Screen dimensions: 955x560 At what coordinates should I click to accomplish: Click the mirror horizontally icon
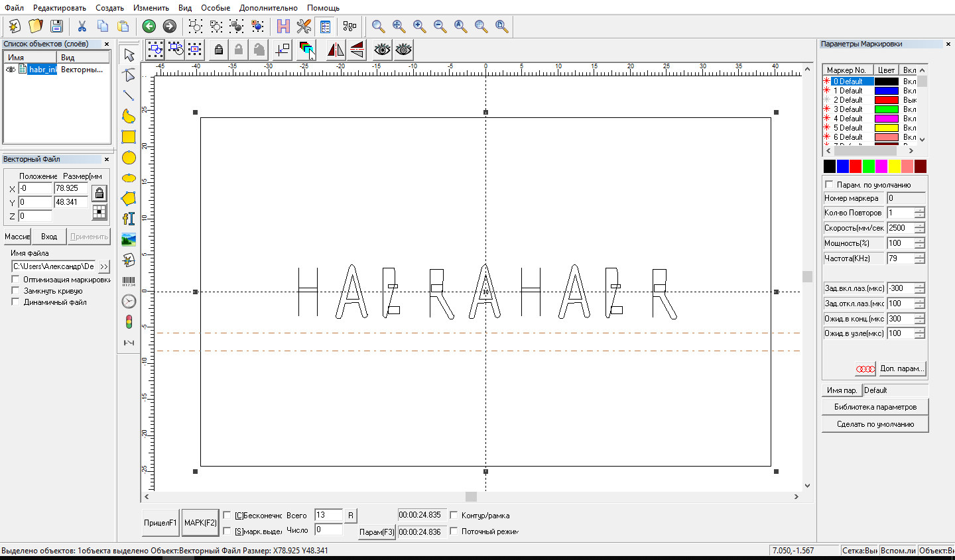point(336,49)
